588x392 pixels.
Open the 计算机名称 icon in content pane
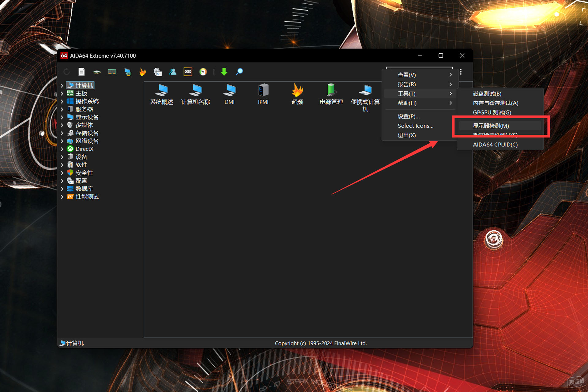pos(195,94)
